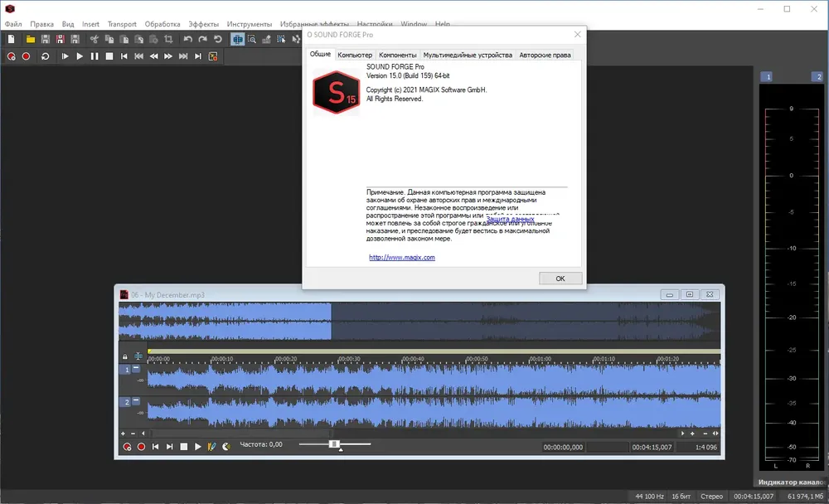Stop playback in the main transport toolbar
The image size is (829, 504).
tap(109, 56)
